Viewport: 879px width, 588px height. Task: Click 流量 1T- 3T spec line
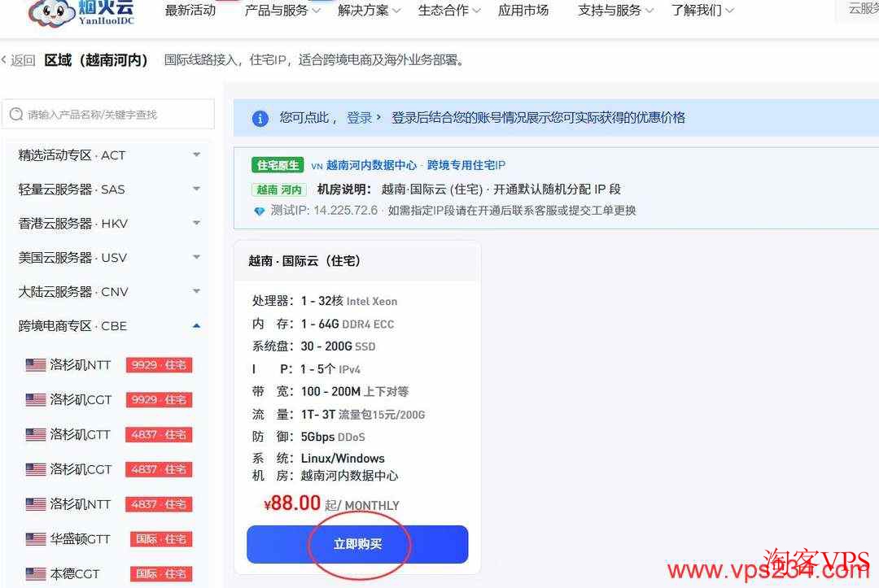click(339, 415)
